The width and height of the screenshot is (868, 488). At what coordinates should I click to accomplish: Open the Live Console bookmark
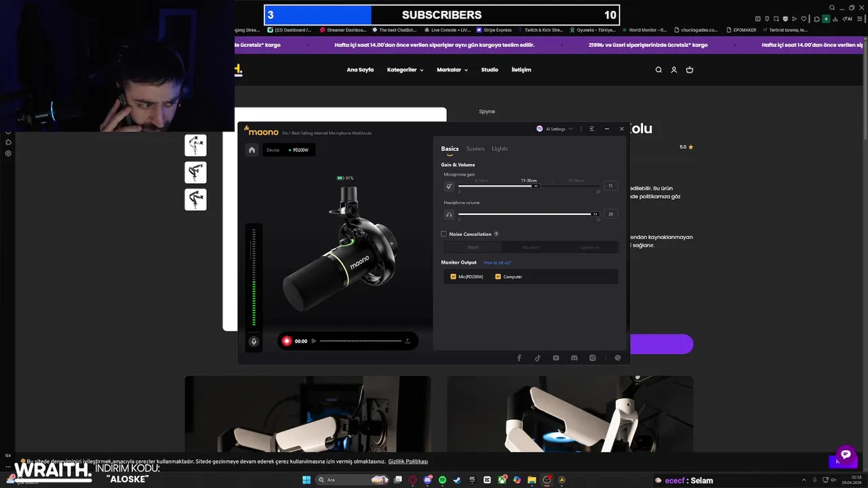(x=447, y=30)
